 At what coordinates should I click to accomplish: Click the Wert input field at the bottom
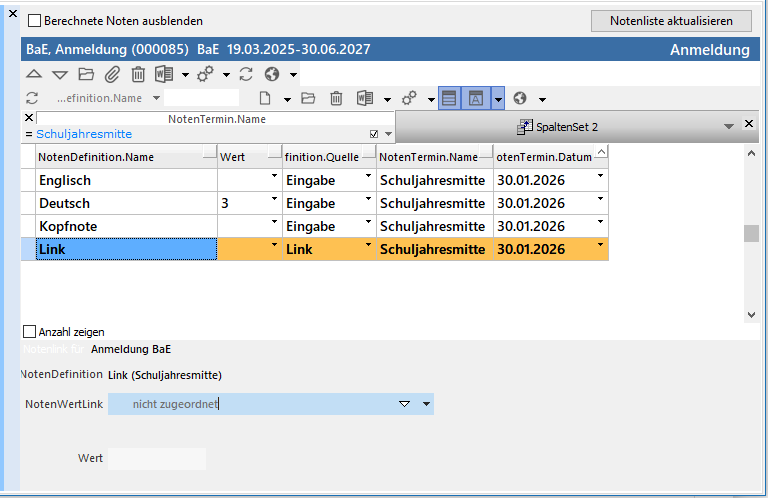pyautogui.click(x=156, y=459)
